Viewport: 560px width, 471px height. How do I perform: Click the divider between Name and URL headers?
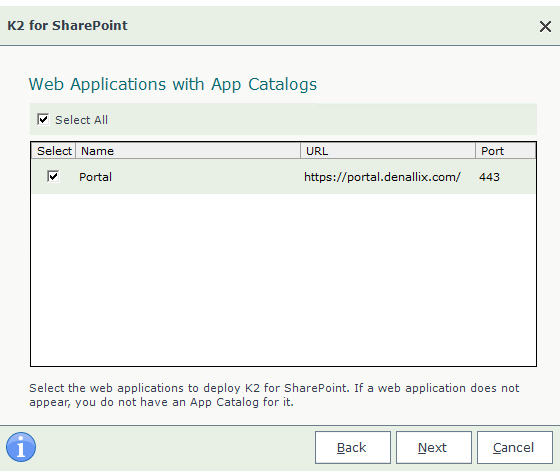tap(300, 151)
